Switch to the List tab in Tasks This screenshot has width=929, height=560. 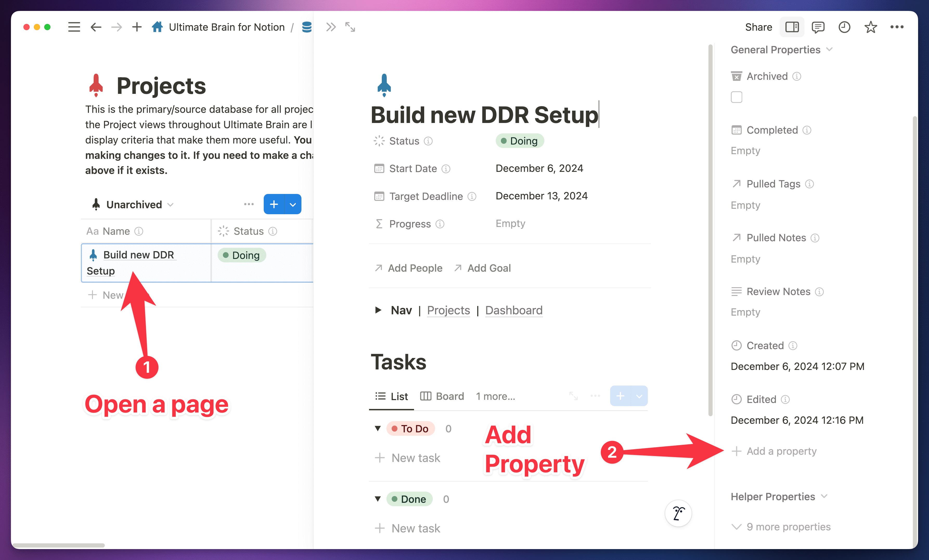coord(391,396)
